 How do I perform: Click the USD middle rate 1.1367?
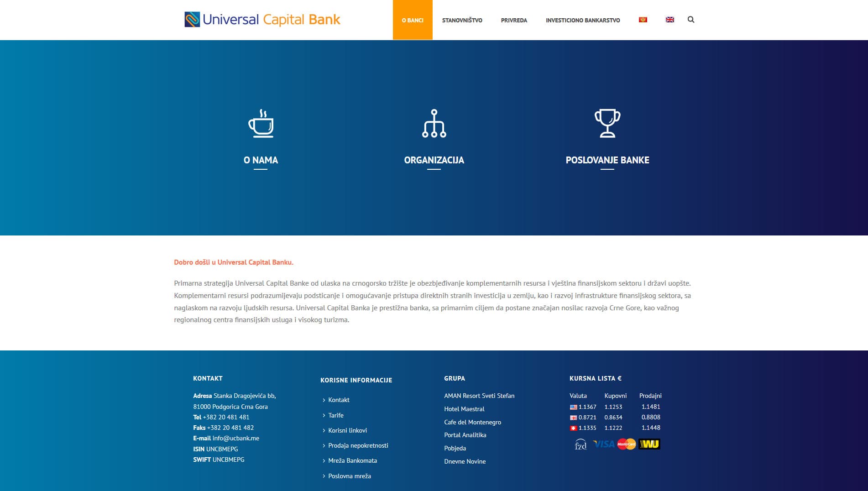point(587,407)
